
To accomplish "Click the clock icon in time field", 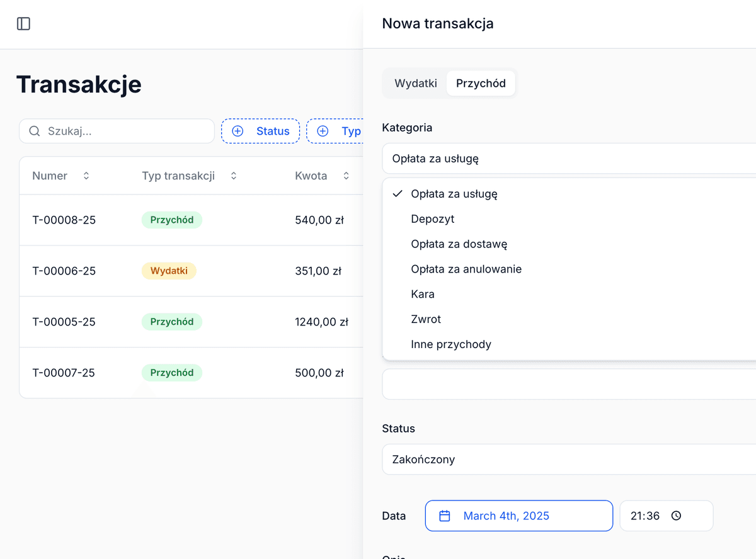I will tap(676, 516).
